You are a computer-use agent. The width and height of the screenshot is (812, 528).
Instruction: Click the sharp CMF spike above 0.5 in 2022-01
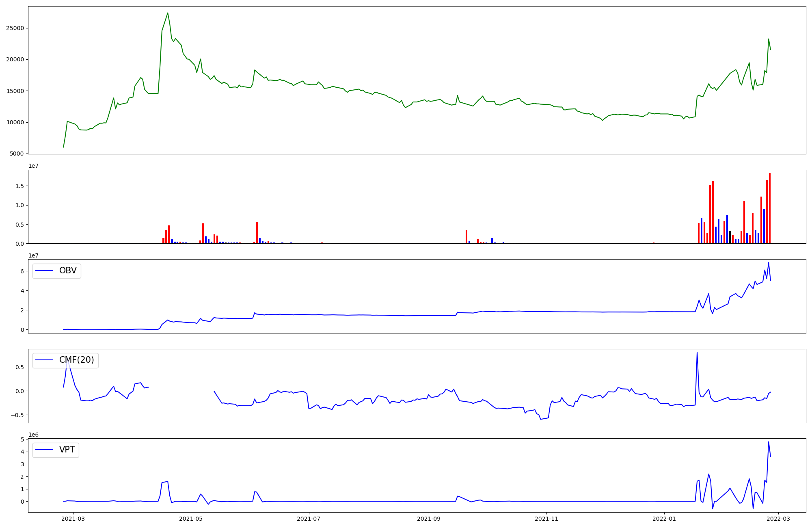click(x=697, y=353)
